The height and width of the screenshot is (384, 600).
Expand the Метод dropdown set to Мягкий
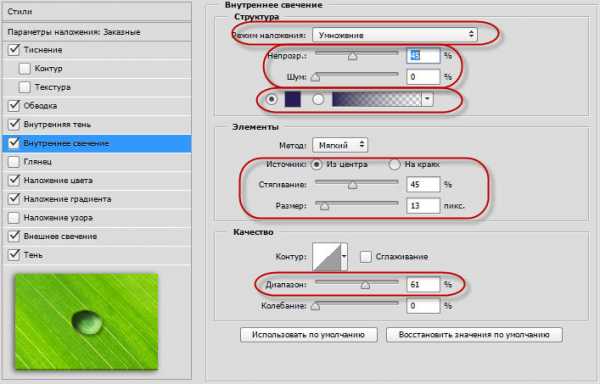point(340,145)
